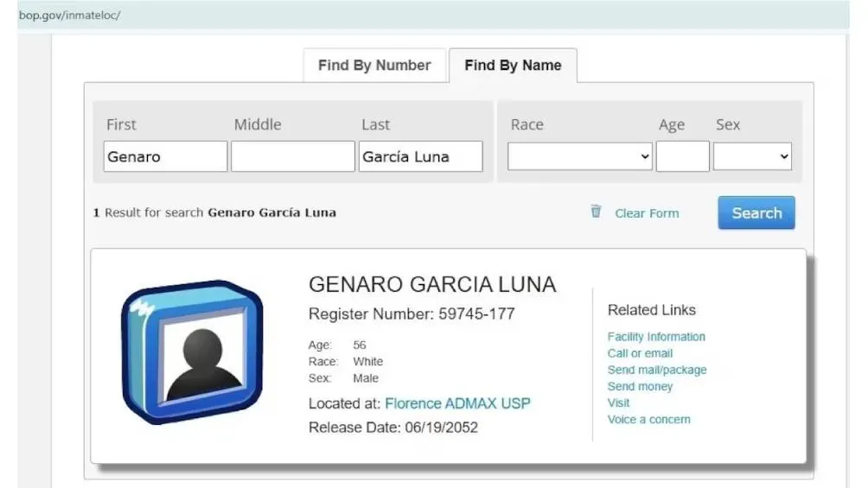Open the Call or email link
The width and height of the screenshot is (868, 488).
click(640, 353)
